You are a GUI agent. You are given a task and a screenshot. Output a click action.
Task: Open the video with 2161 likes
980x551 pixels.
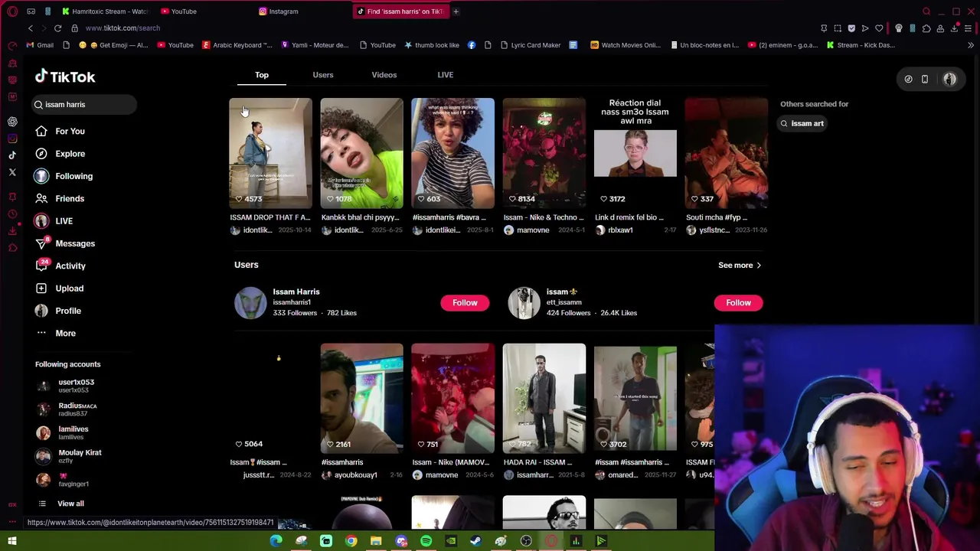click(x=361, y=398)
